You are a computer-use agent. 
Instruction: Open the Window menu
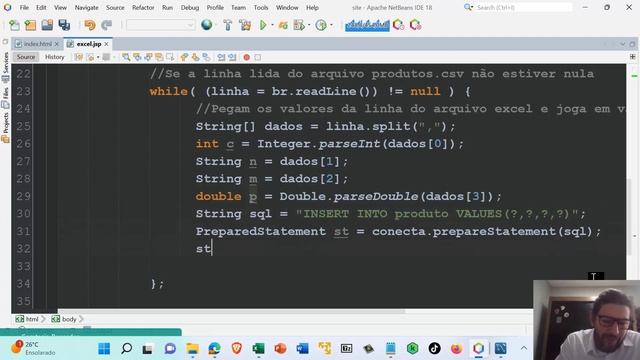click(287, 7)
